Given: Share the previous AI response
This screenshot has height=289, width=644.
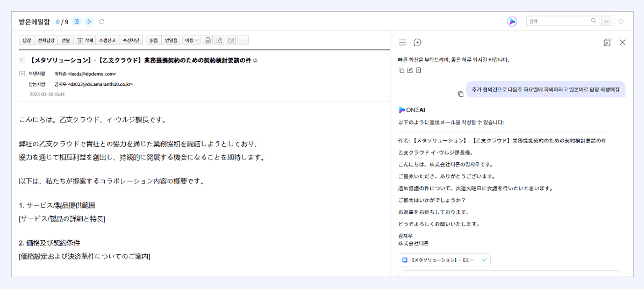Looking at the screenshot, I should click(x=410, y=70).
